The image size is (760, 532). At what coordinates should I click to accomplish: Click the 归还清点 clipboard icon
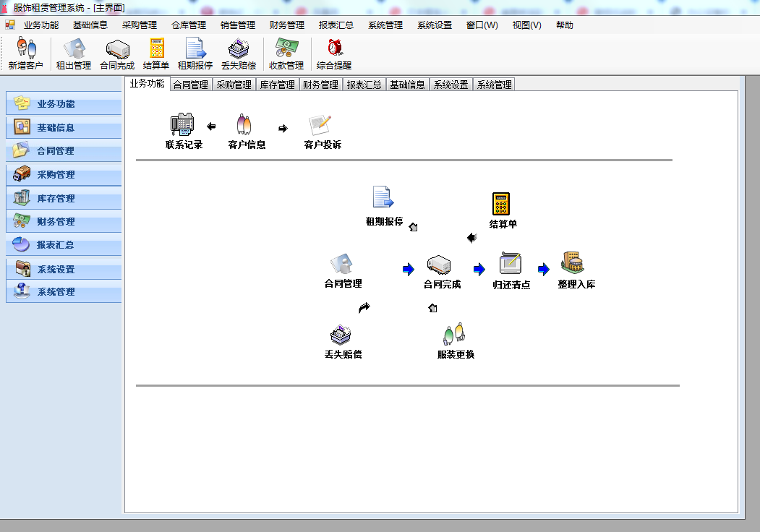(x=510, y=269)
